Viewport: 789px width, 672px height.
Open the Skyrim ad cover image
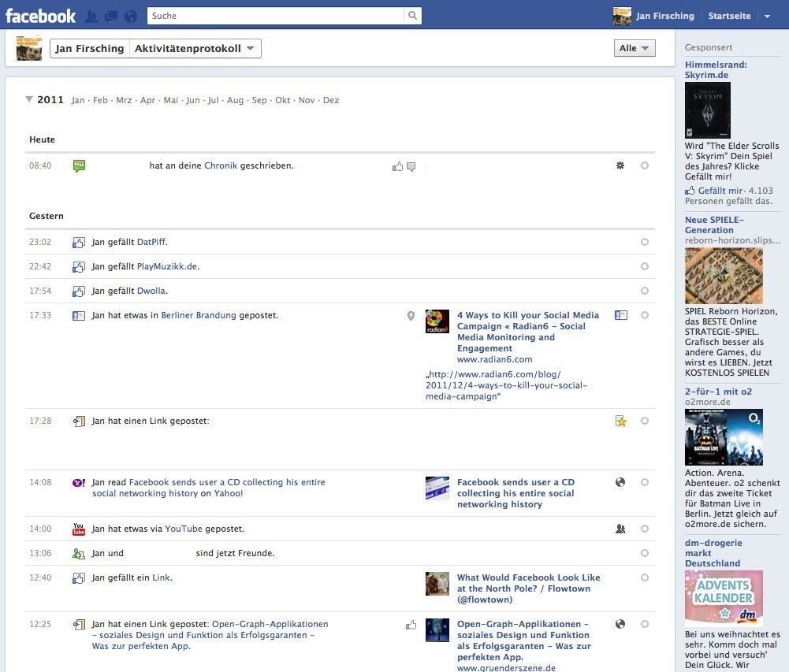click(708, 110)
